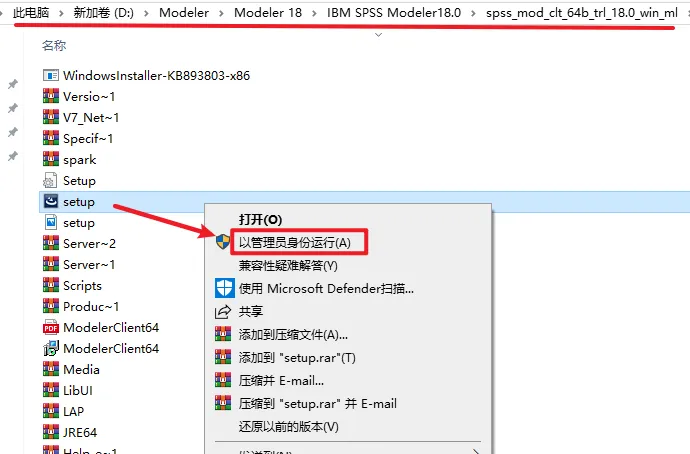Click the Produc~1 archive icon
690x454 pixels.
51,306
